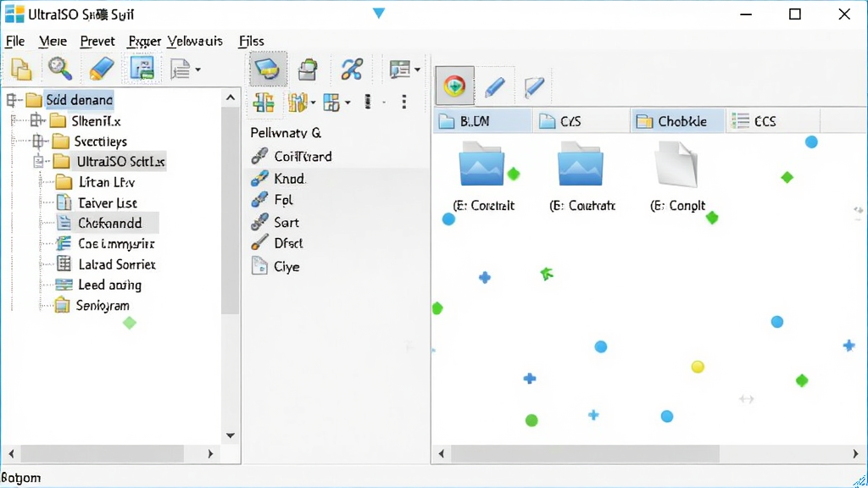The image size is (868, 488).
Task: Select the grey document file thumbnail
Action: point(676,164)
